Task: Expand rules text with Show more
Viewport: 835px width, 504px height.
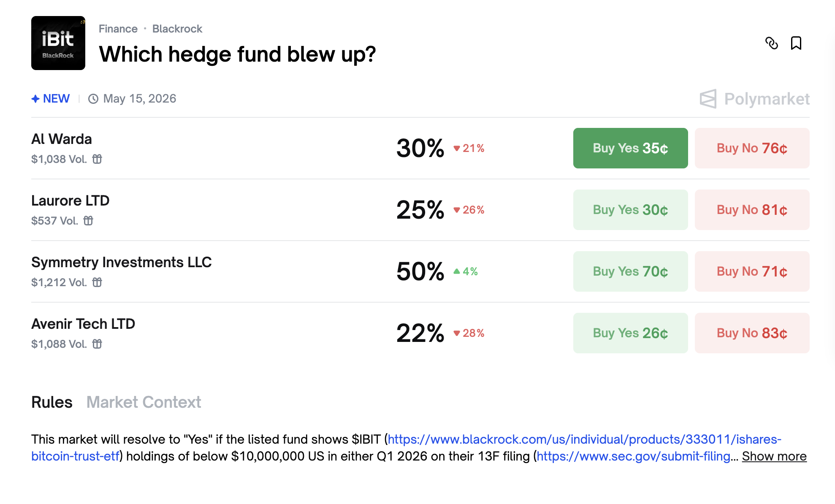Action: coord(774,456)
